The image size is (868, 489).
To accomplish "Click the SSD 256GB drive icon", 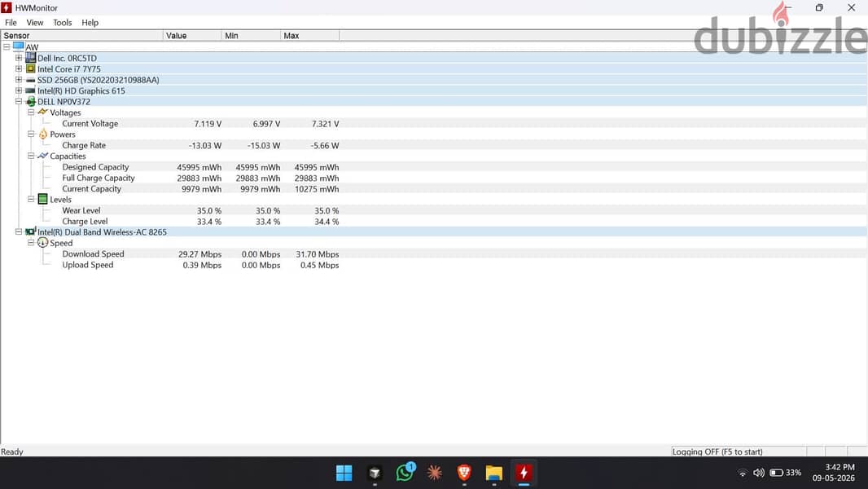I will point(30,80).
